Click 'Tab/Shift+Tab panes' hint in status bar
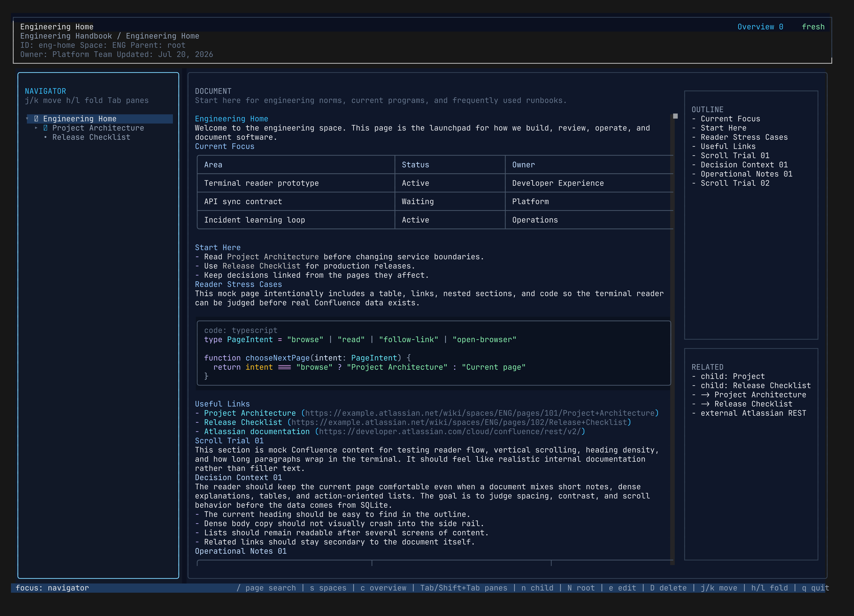Screen dimensions: 854x616 464,588
